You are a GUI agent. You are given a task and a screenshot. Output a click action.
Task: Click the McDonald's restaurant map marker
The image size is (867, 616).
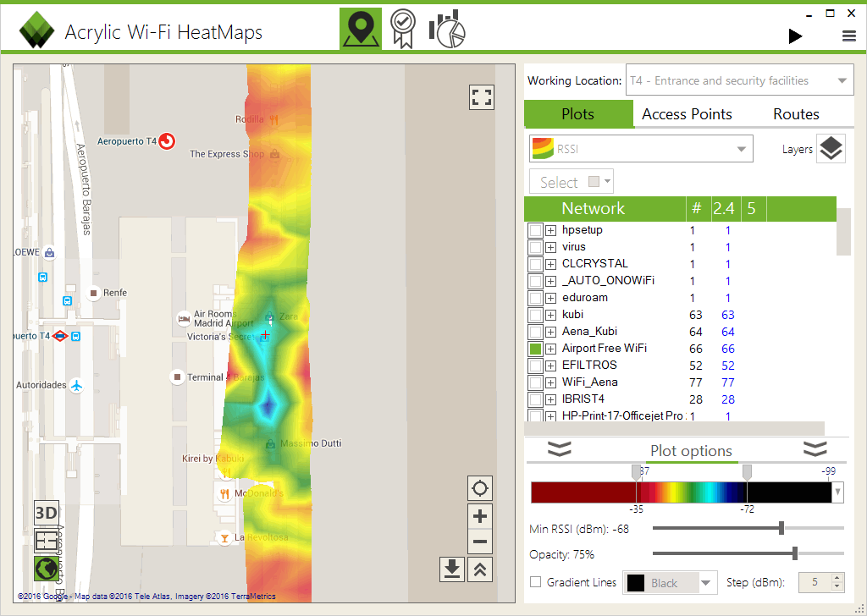(224, 494)
